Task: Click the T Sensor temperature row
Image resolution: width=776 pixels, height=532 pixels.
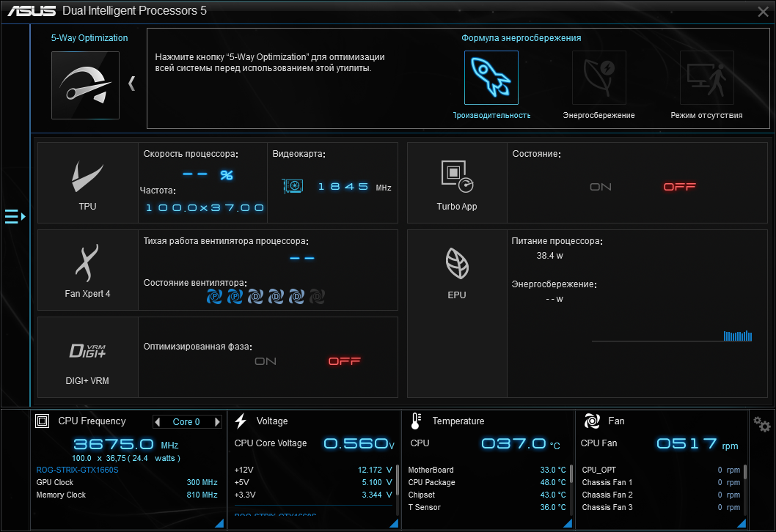Action: [487, 507]
